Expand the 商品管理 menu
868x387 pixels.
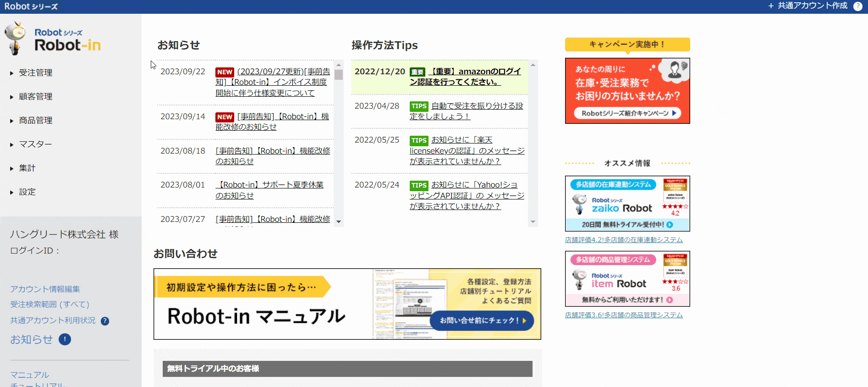point(35,121)
